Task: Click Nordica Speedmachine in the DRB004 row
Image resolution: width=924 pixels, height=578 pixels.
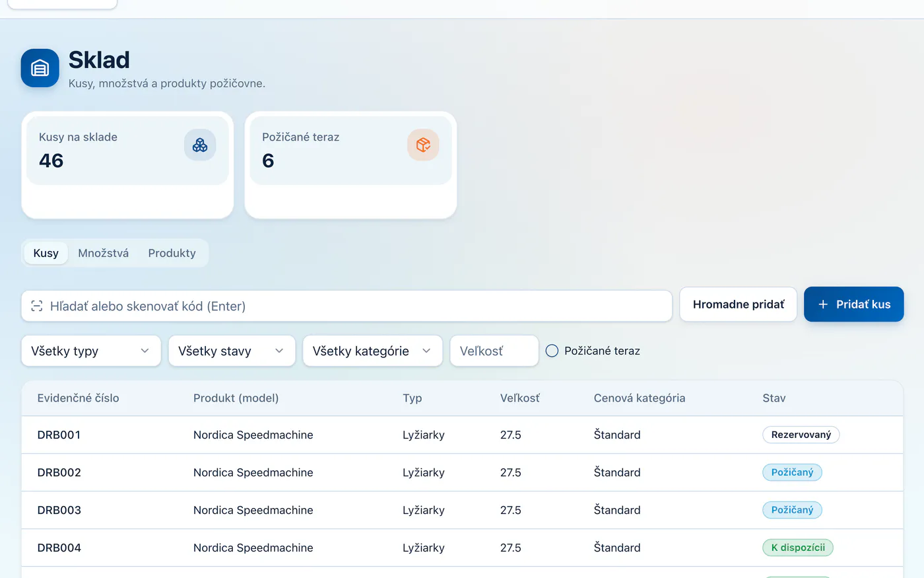Action: (x=253, y=548)
